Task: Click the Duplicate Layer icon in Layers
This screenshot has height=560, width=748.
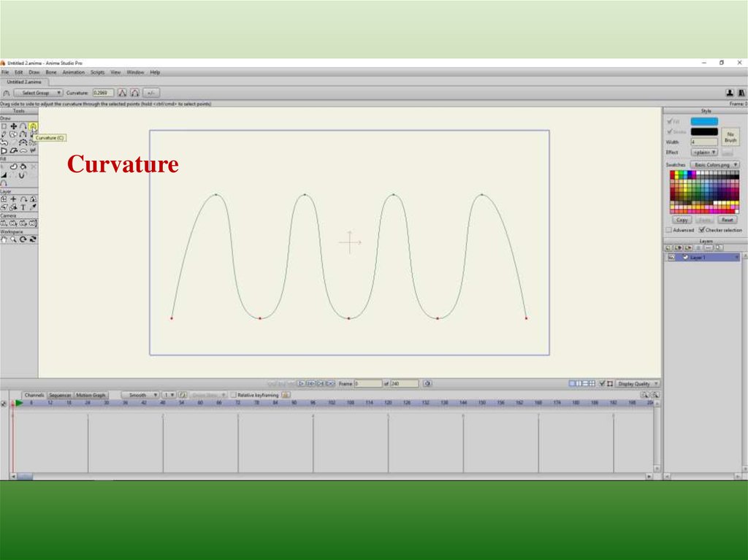Action: pos(679,248)
